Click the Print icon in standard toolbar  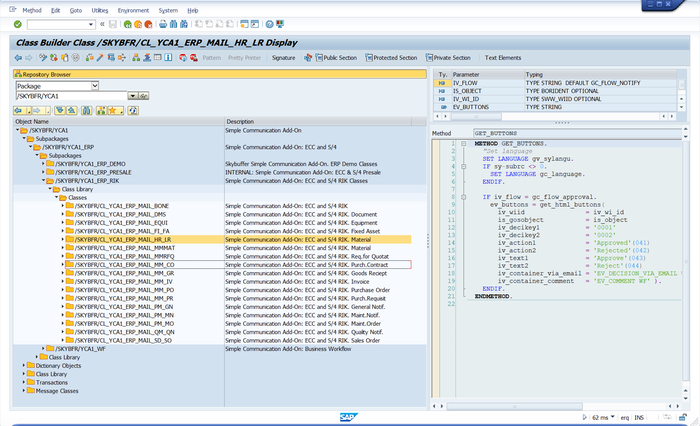pos(163,24)
